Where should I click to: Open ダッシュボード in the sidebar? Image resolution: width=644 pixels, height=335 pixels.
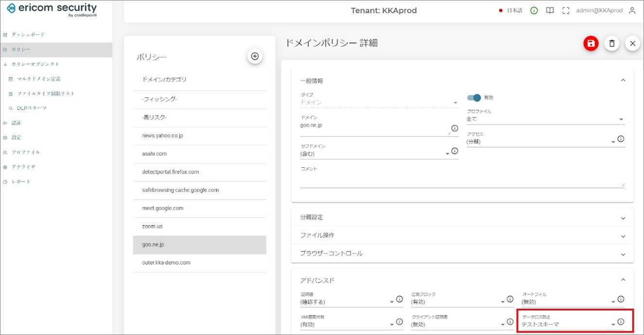[x=28, y=35]
